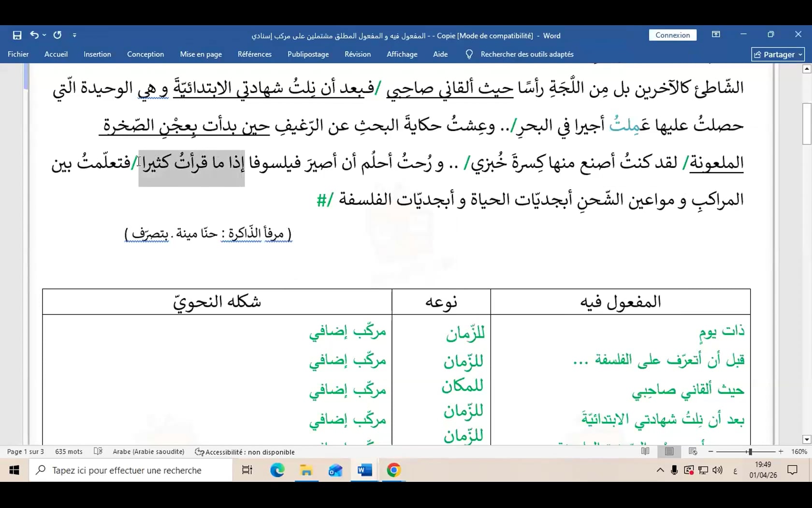
Task: Switch to Read Mode view
Action: point(645,451)
